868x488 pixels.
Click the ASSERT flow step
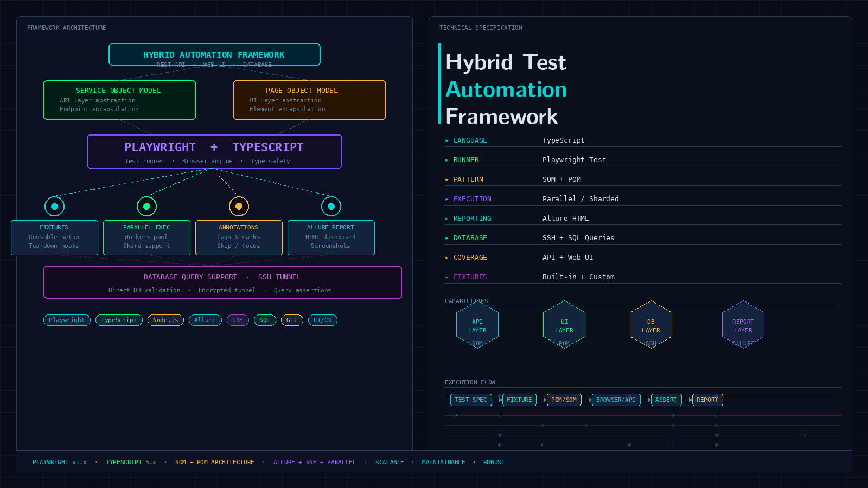(x=666, y=400)
